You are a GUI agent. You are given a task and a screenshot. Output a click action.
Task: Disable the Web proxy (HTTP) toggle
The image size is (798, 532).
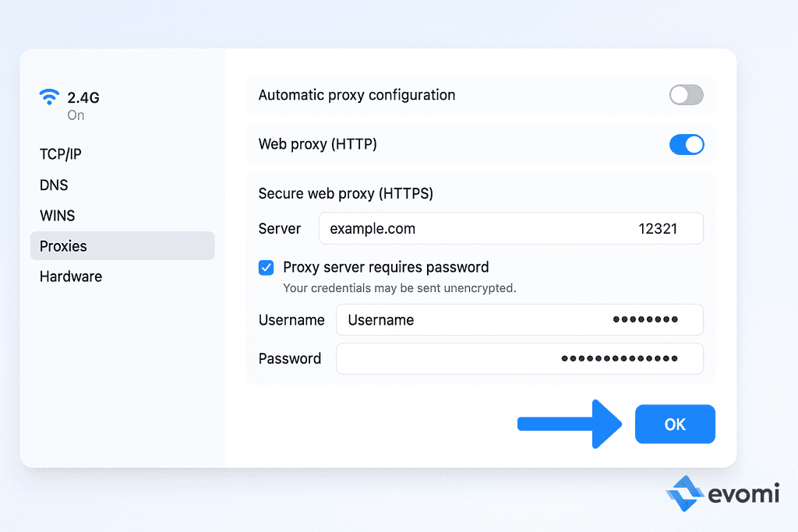tap(687, 144)
